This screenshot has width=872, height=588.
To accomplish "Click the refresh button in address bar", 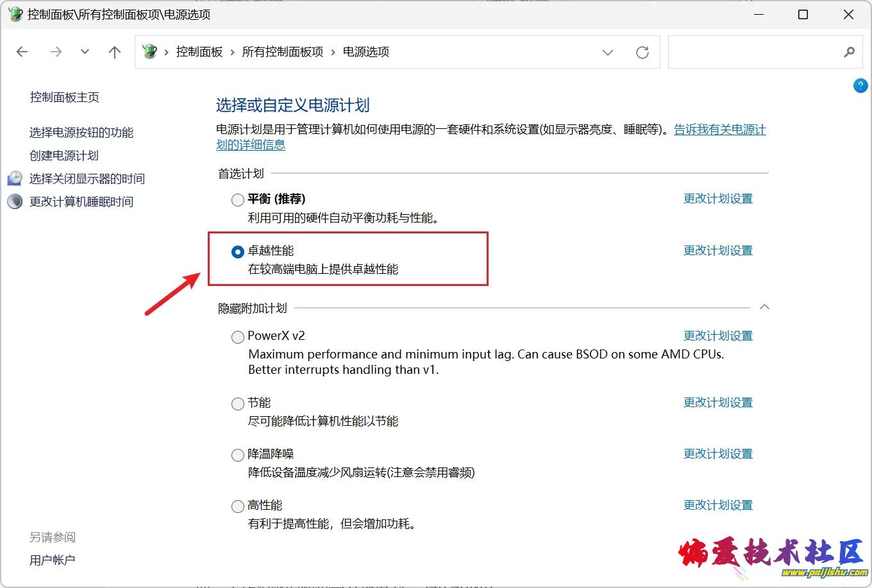I will pyautogui.click(x=642, y=53).
